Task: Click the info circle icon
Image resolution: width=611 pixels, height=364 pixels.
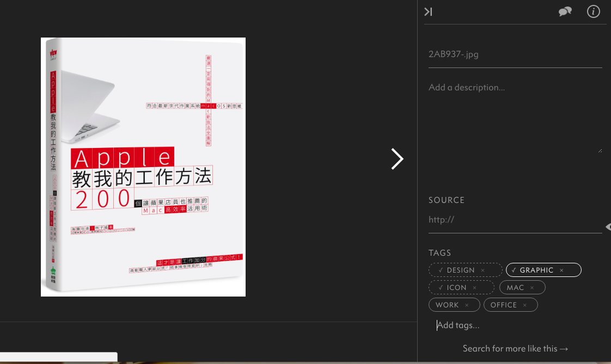Action: (x=593, y=11)
